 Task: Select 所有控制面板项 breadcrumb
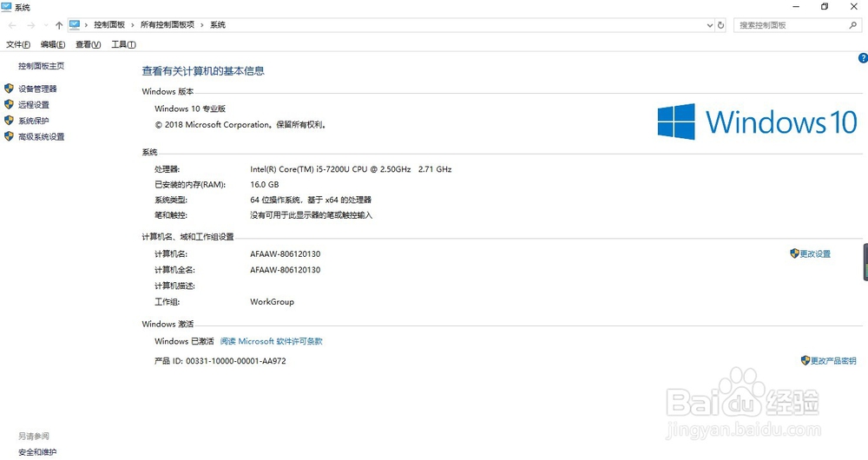(168, 25)
